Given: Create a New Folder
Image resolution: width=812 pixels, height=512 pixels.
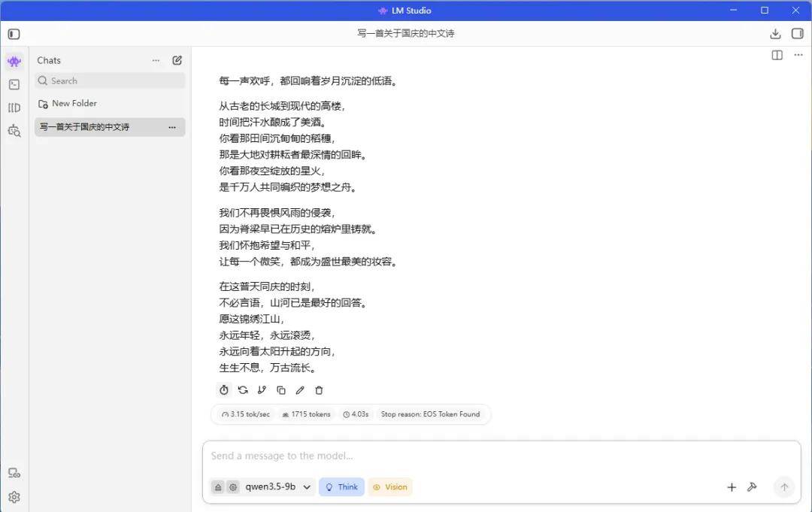Looking at the screenshot, I should 68,104.
